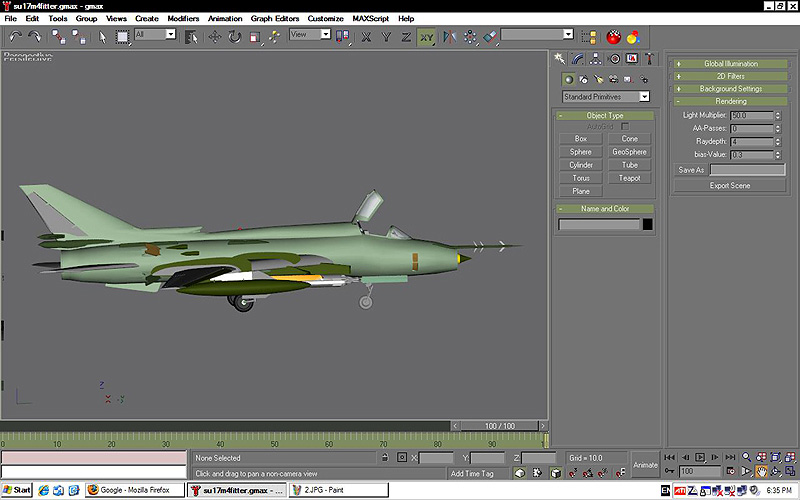Image resolution: width=800 pixels, height=500 pixels.
Task: Open the MAXScript menu
Action: click(x=370, y=18)
